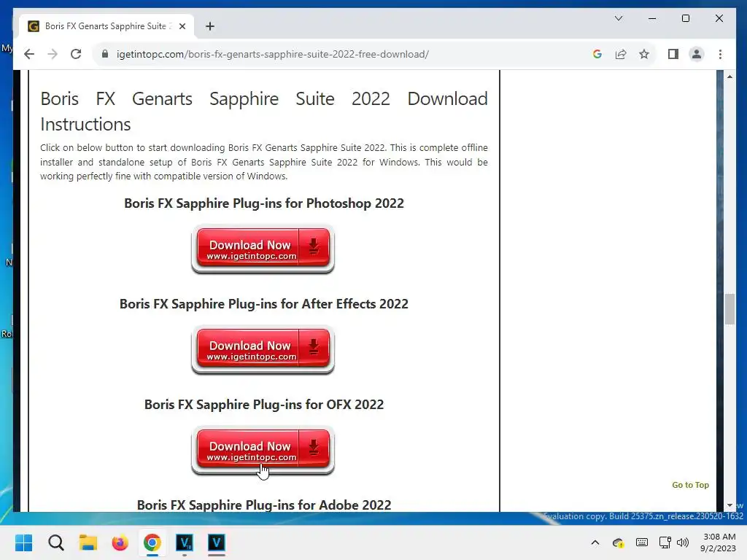Close the Boris FX Genarts tab
The width and height of the screenshot is (747, 560).
pos(182,26)
